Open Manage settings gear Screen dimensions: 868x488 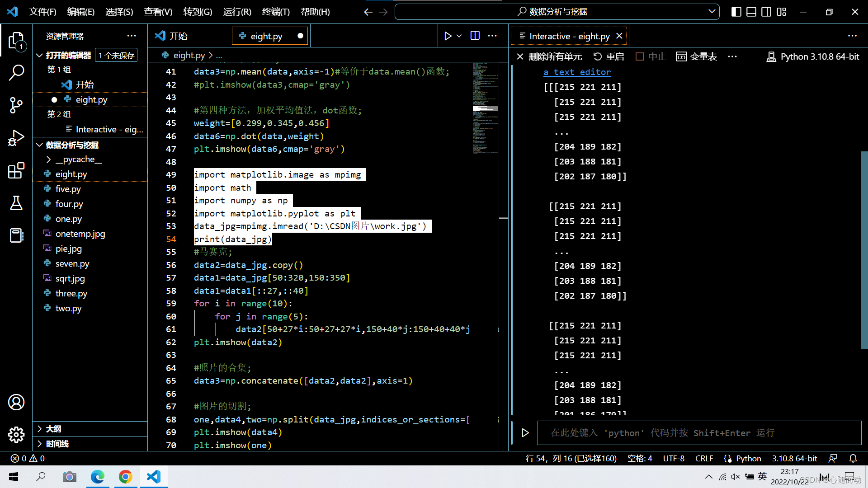pos(16,435)
